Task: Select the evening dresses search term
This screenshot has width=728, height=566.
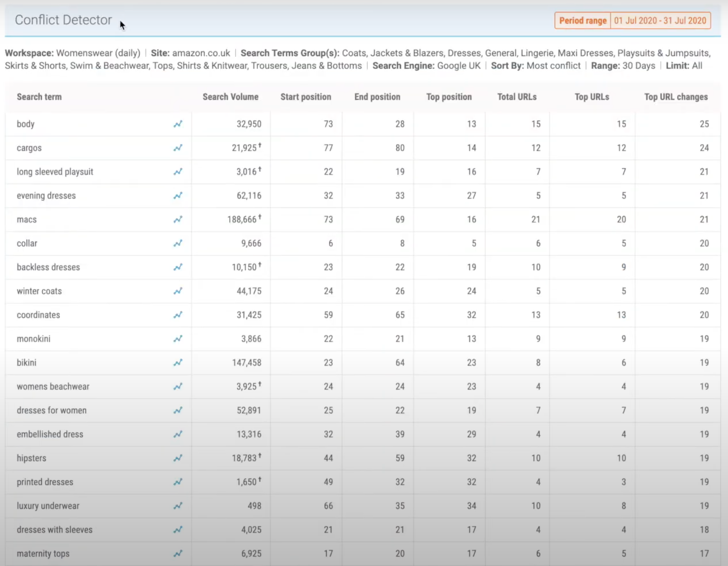Action: coord(46,196)
